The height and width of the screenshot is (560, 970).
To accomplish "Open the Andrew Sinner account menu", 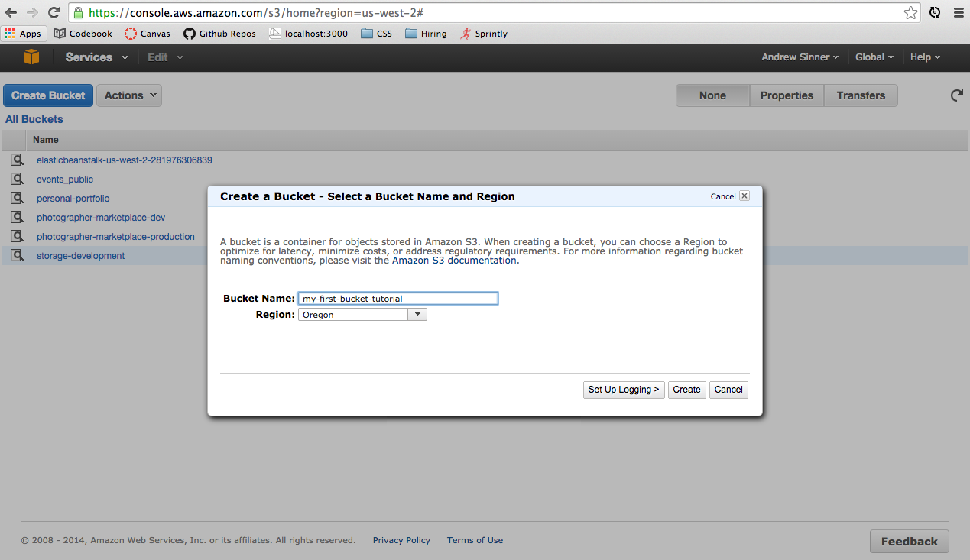I will [x=800, y=57].
